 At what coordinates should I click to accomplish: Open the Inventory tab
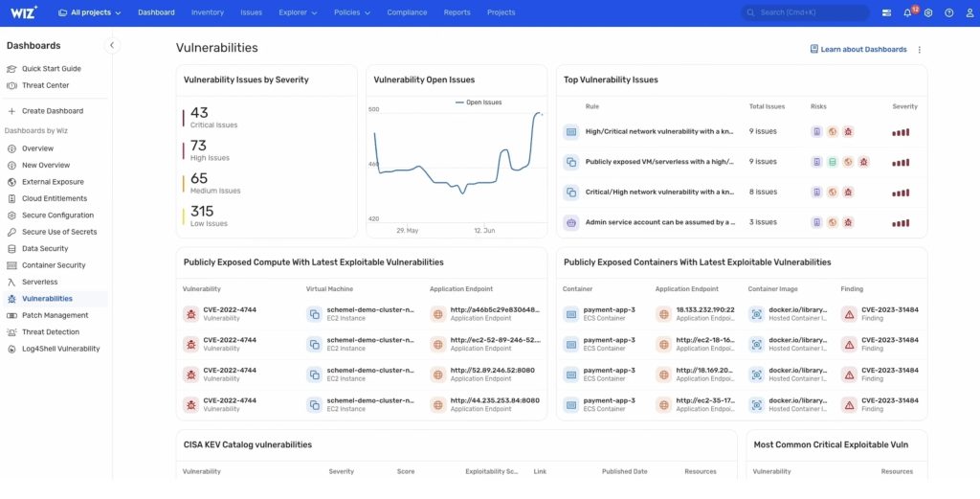click(x=207, y=13)
